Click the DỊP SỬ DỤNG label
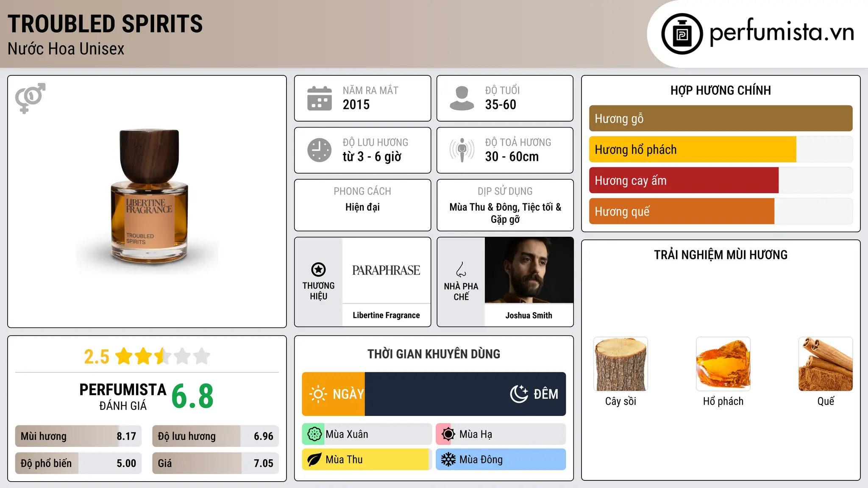This screenshot has width=868, height=488. [x=505, y=191]
